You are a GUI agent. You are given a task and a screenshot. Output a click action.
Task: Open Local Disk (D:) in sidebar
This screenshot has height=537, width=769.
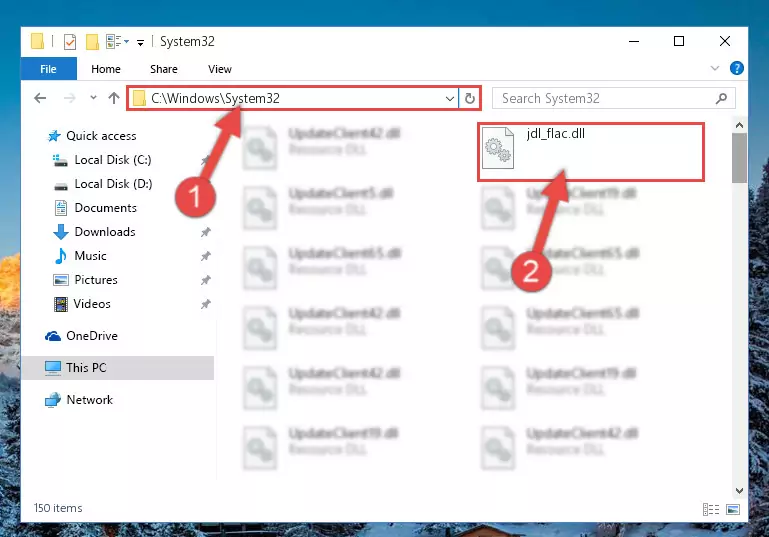[113, 184]
